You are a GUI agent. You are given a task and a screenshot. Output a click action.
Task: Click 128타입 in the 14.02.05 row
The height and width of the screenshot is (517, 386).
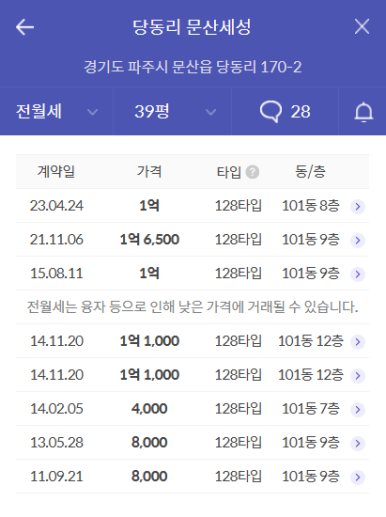[x=238, y=409]
